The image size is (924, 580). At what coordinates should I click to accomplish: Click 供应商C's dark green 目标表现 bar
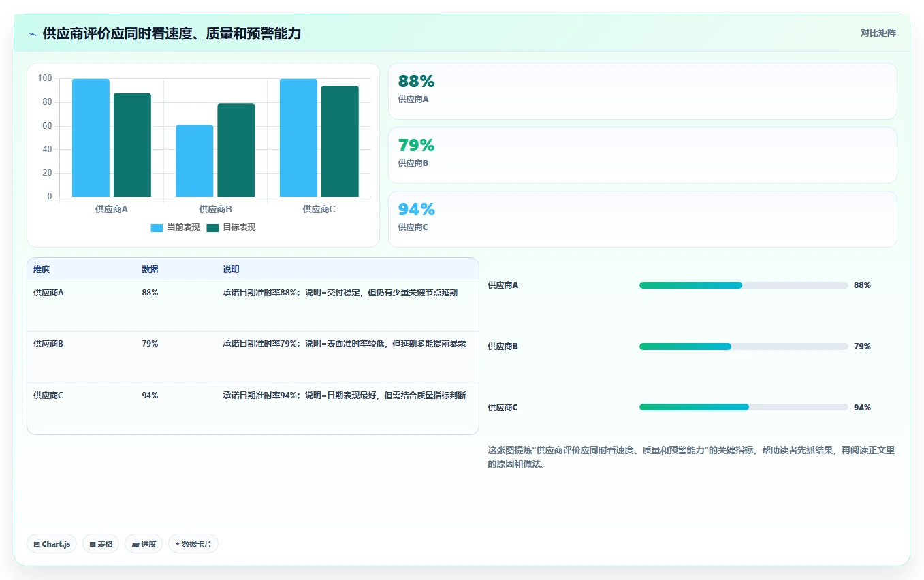pyautogui.click(x=340, y=142)
